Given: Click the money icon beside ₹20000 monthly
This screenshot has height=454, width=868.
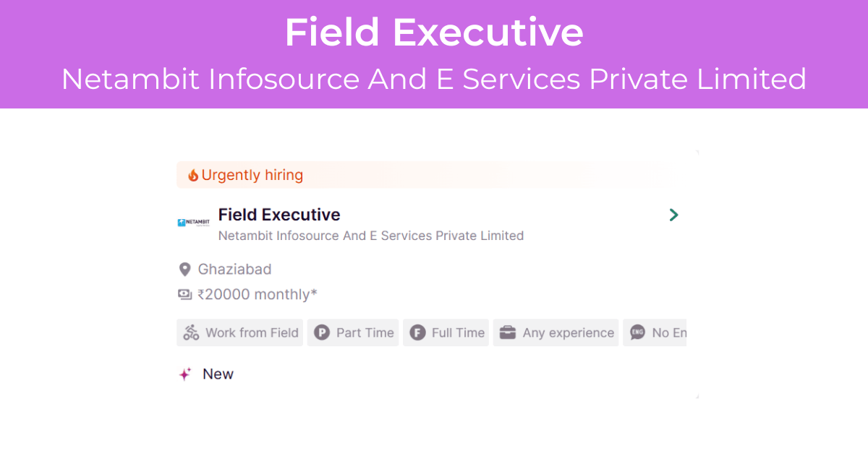Looking at the screenshot, I should click(185, 294).
